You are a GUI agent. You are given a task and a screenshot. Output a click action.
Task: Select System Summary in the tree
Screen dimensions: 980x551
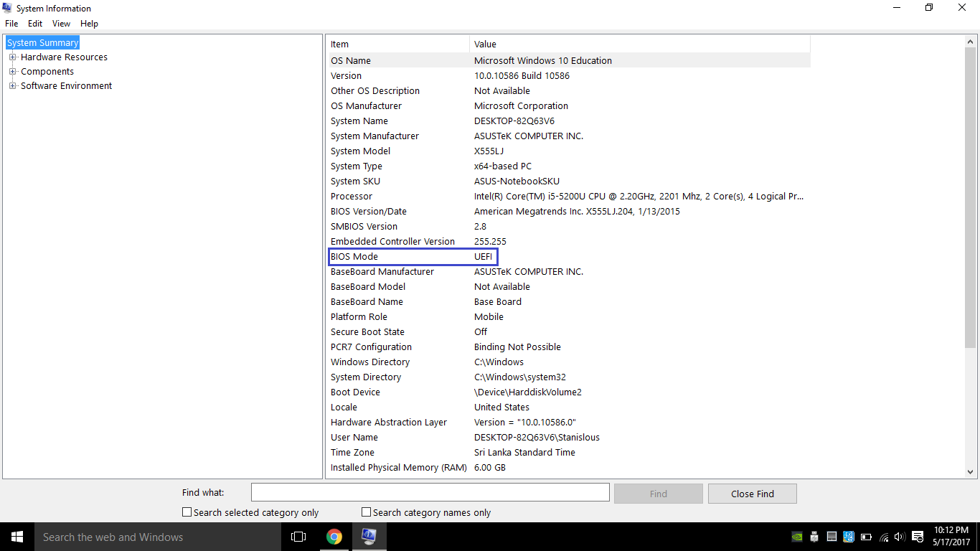pos(43,43)
